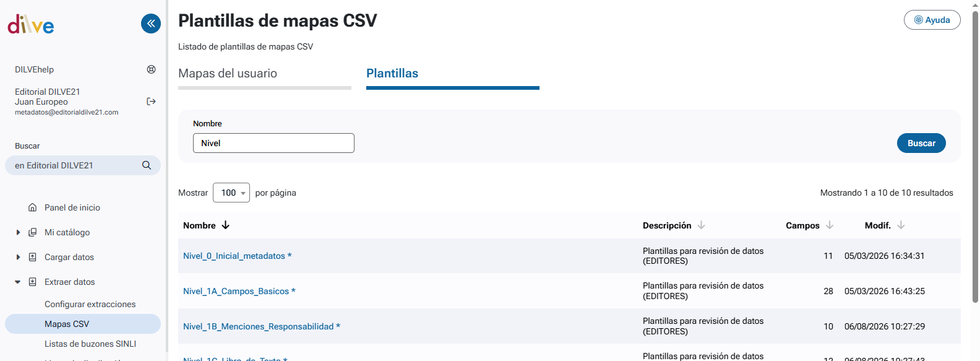Open Panel de inicio home icon
The height and width of the screenshot is (361, 980).
tap(33, 207)
